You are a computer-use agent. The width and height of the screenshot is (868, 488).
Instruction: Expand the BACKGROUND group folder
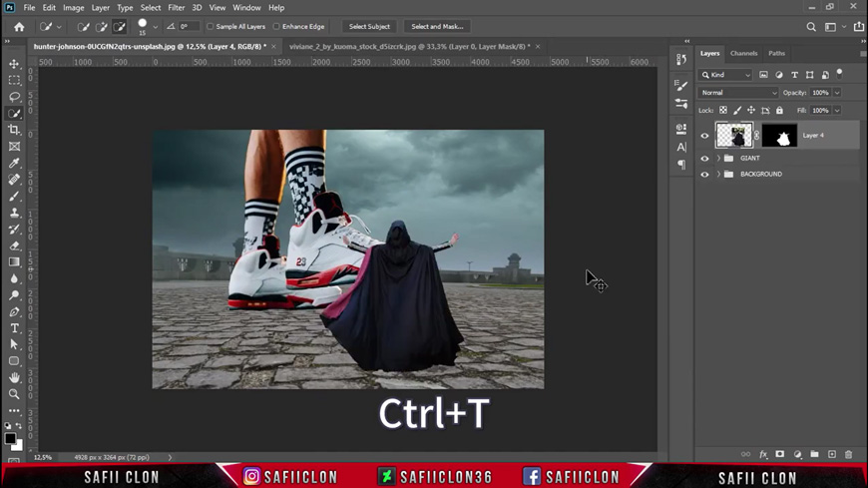[x=717, y=175]
